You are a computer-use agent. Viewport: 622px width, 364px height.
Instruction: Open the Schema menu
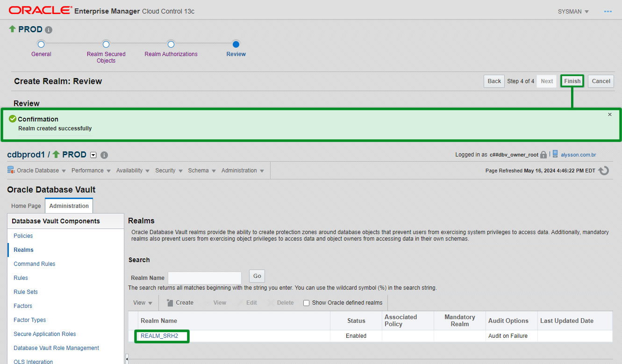click(201, 171)
